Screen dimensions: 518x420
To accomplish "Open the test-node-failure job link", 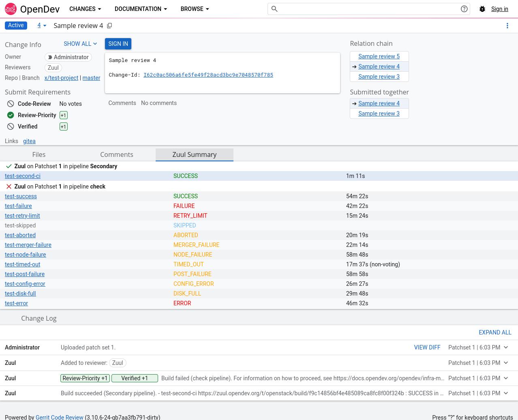I will coord(26,255).
